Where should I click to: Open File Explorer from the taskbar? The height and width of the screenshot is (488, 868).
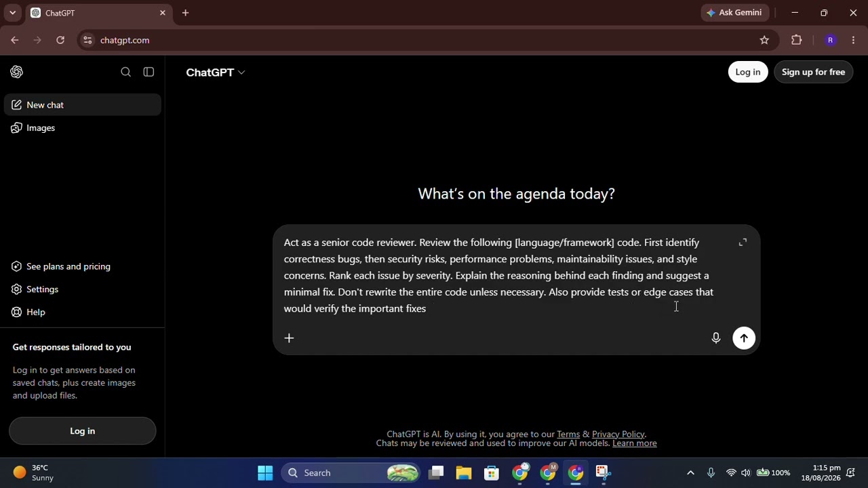[464, 473]
